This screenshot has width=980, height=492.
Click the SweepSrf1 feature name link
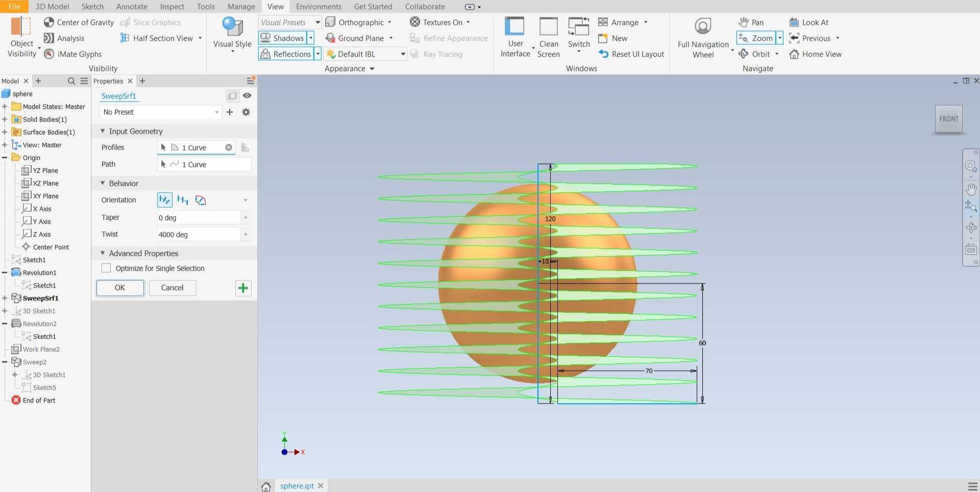[118, 96]
